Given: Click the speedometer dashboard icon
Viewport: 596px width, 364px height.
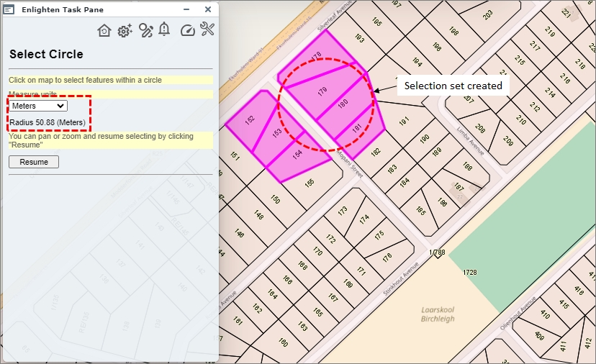Looking at the screenshot, I should coord(187,30).
